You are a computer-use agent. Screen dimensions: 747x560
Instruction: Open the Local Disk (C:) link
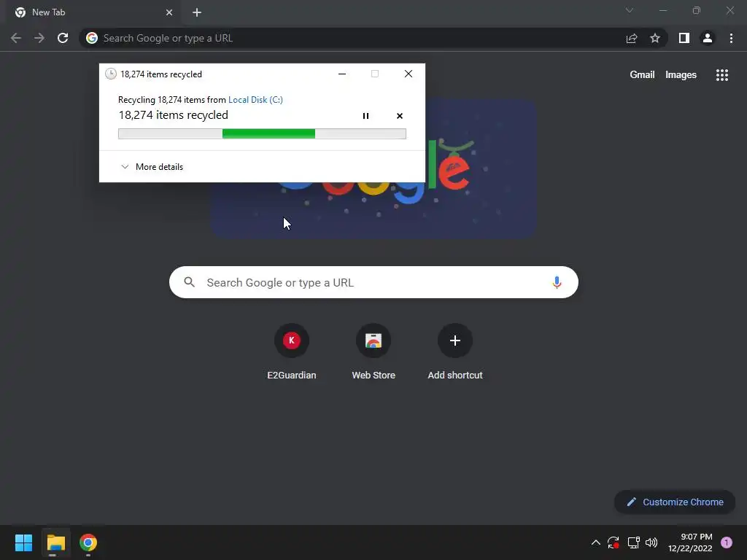pyautogui.click(x=255, y=99)
